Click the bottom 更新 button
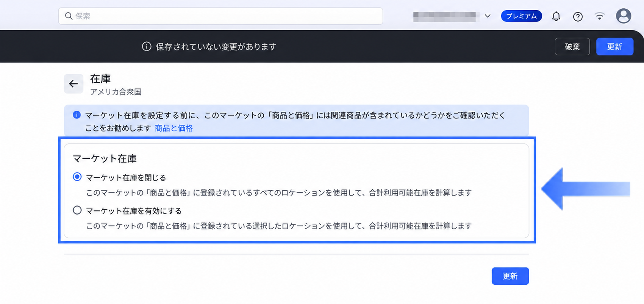 510,276
